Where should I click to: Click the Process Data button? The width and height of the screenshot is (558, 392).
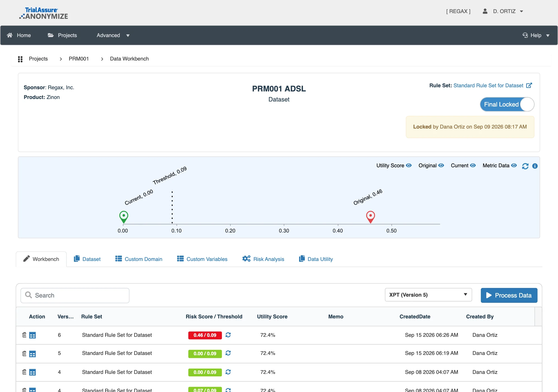[509, 295]
